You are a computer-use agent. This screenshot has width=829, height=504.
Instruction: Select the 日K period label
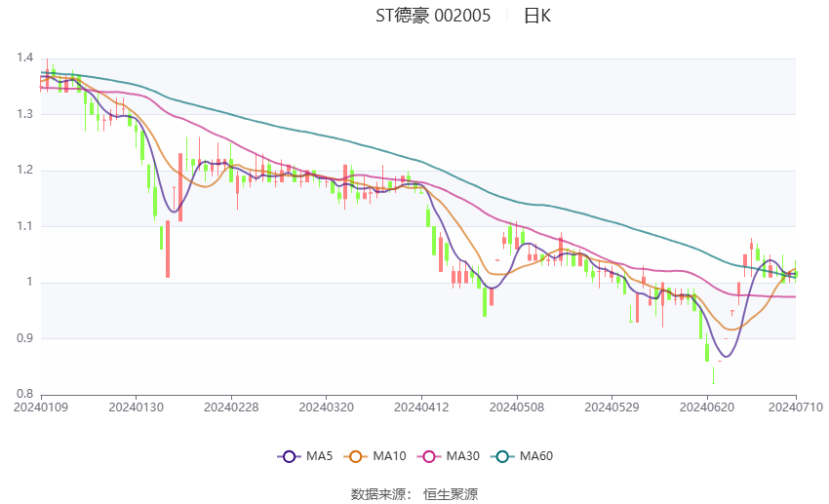536,16
